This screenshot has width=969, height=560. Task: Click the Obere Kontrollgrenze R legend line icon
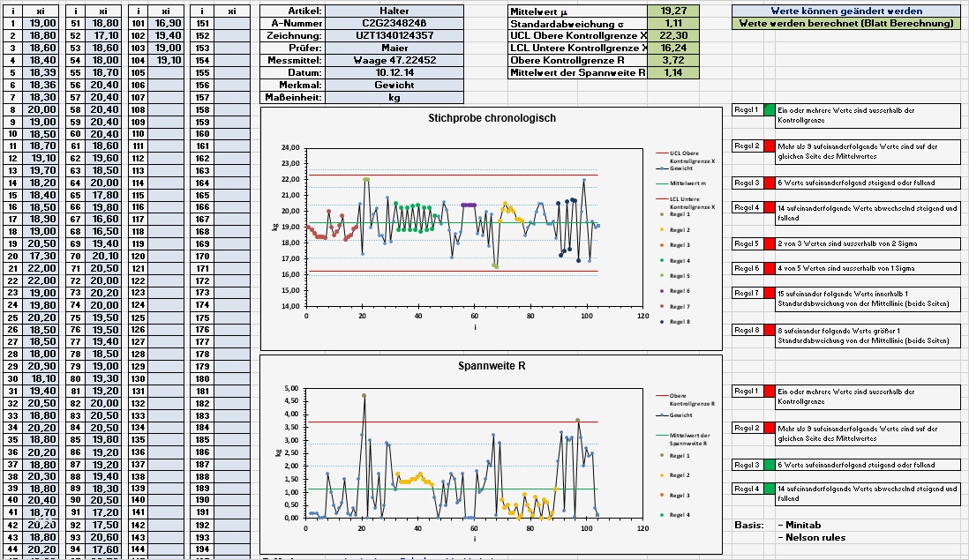[x=662, y=397]
